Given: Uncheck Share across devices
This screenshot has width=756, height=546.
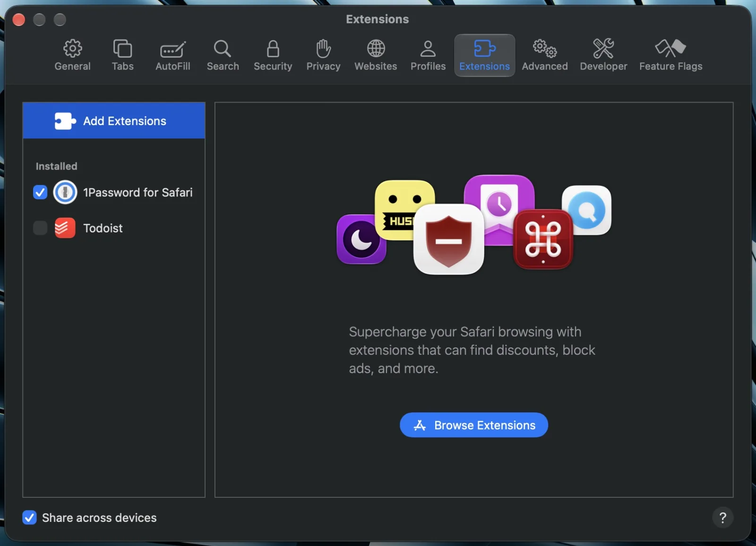Looking at the screenshot, I should (29, 518).
